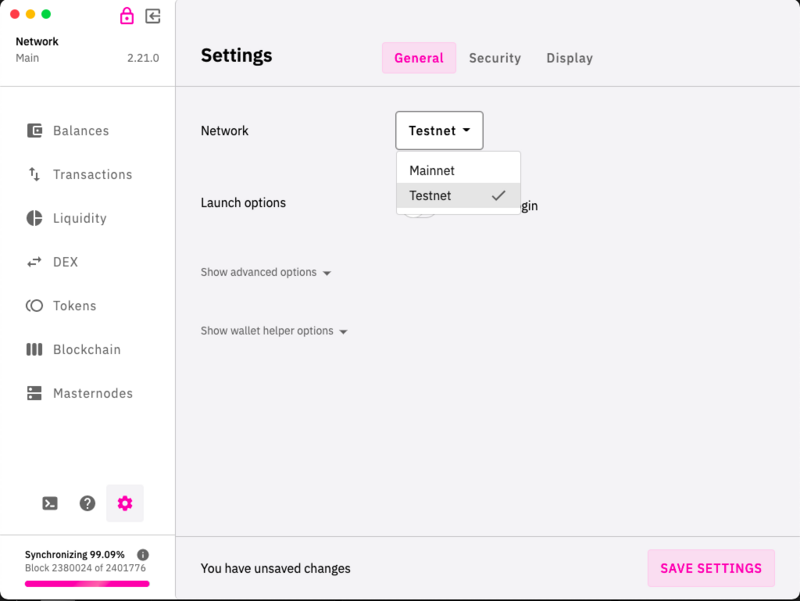Expand Show advanced options
Viewport: 800px width, 601px height.
(265, 273)
